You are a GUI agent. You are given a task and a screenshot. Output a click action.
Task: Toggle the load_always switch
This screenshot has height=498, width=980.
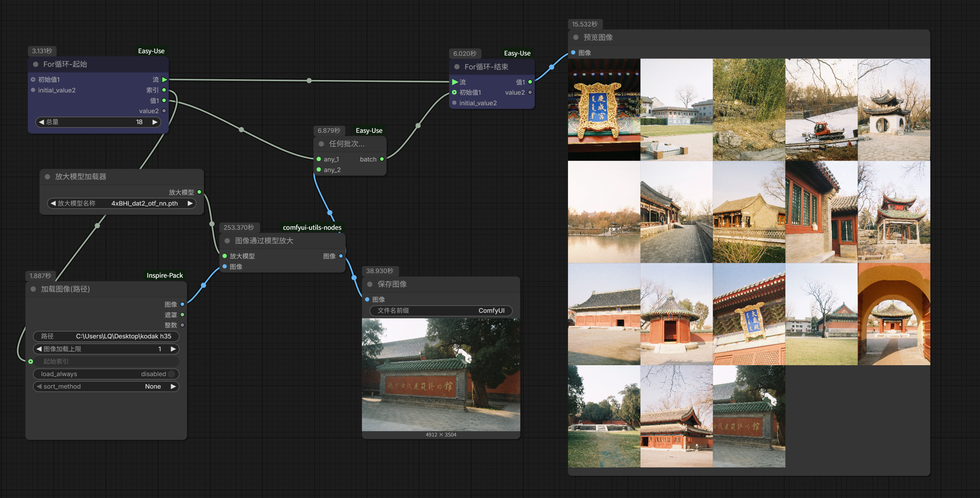tap(171, 374)
